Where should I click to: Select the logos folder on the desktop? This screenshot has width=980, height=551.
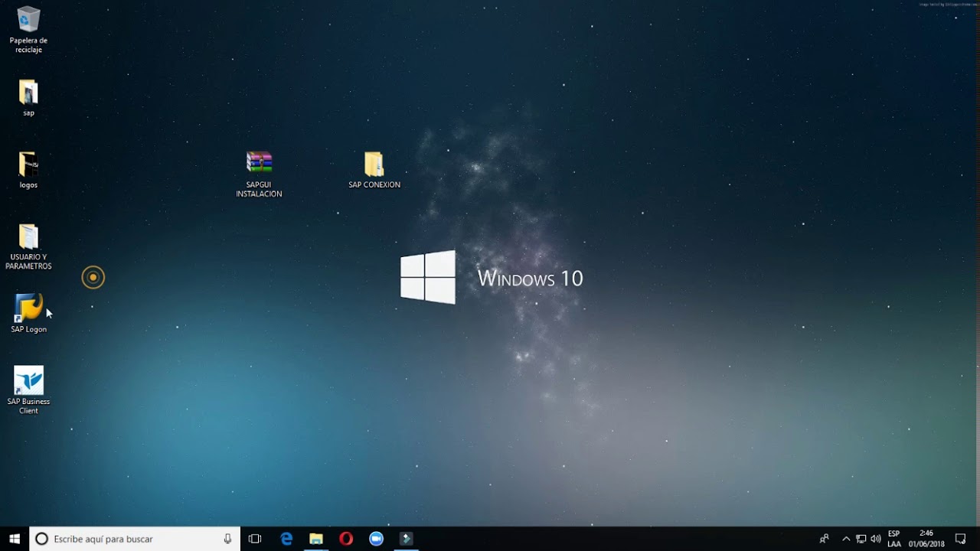click(28, 170)
